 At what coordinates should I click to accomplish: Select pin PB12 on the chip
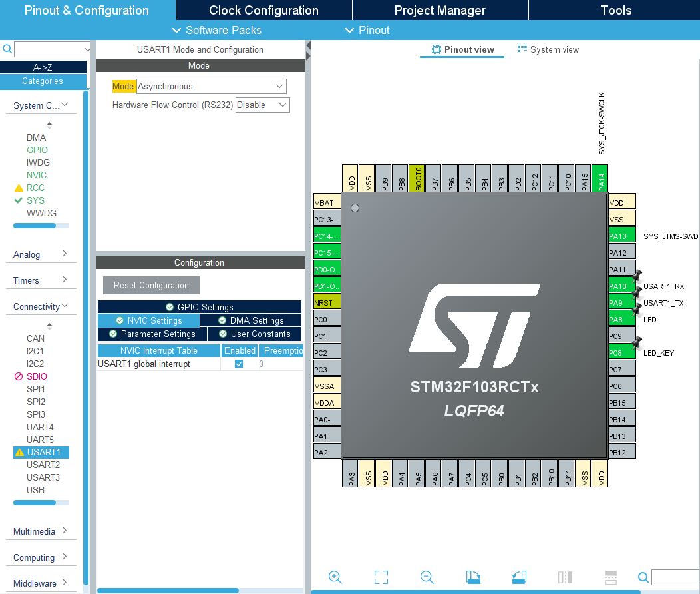click(x=621, y=452)
